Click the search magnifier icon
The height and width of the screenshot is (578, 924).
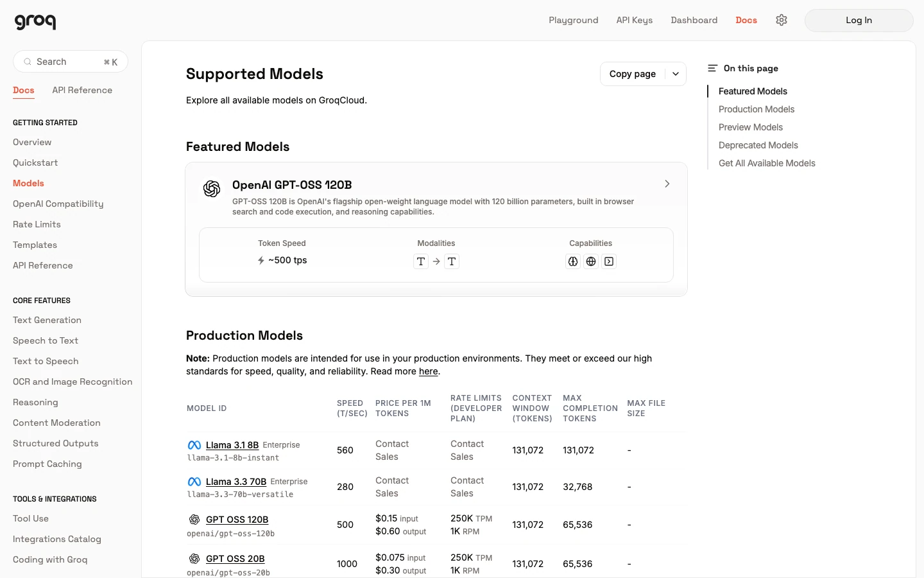(28, 62)
